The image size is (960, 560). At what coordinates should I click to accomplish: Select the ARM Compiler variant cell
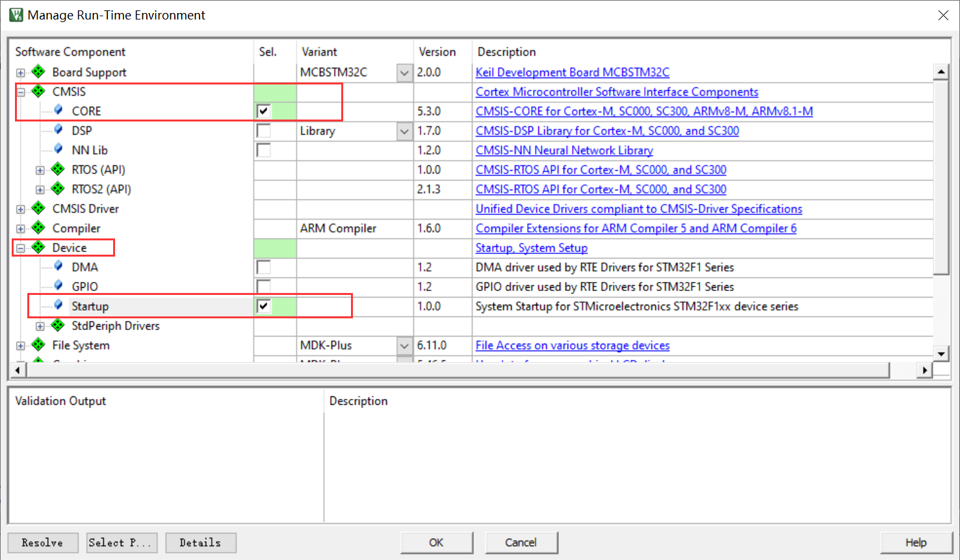click(x=355, y=228)
